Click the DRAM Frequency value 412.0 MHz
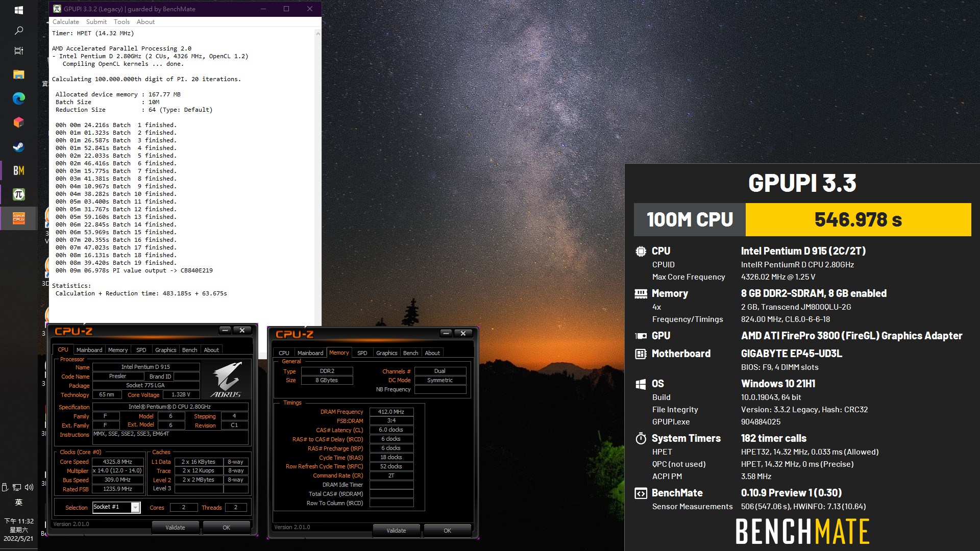The height and width of the screenshot is (551, 980). 391,412
